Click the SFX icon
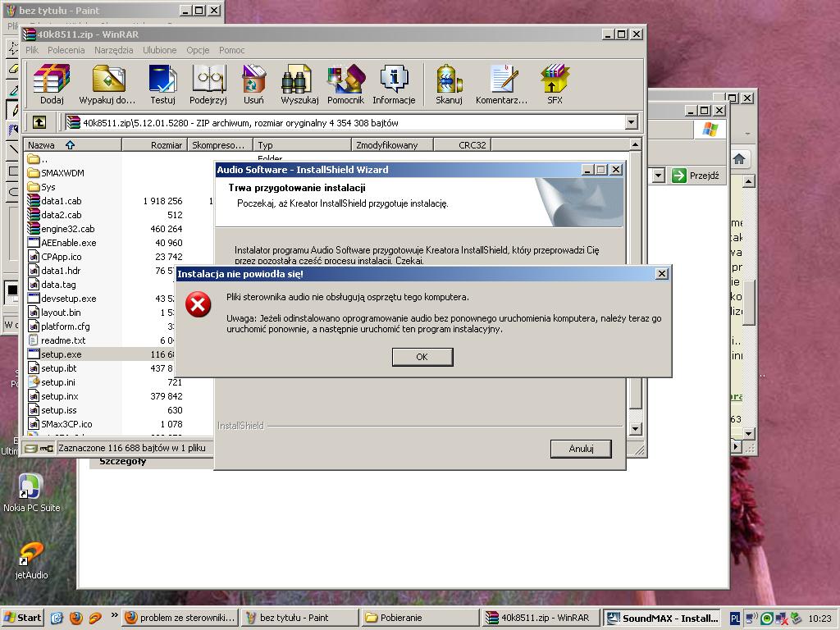840x630 pixels. click(x=555, y=84)
